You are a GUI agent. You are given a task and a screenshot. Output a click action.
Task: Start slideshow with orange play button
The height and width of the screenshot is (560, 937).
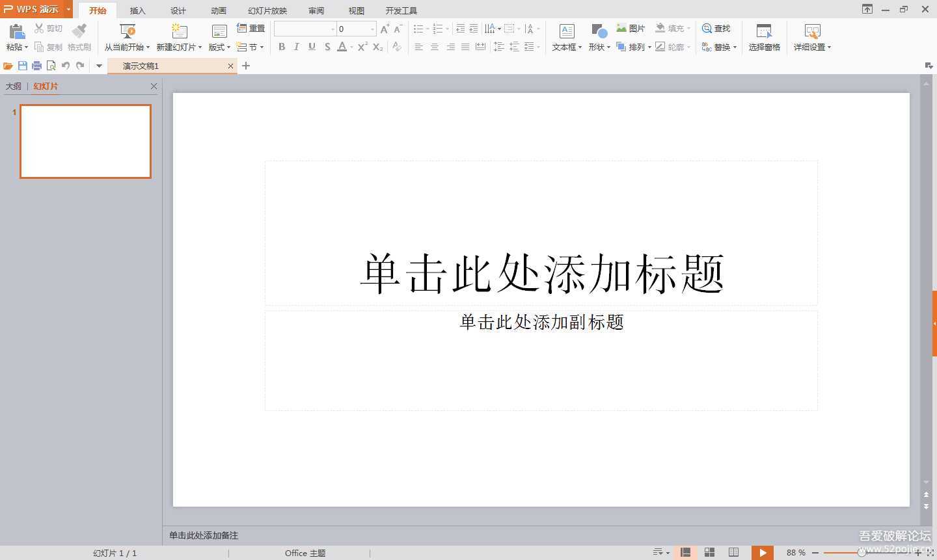click(763, 552)
